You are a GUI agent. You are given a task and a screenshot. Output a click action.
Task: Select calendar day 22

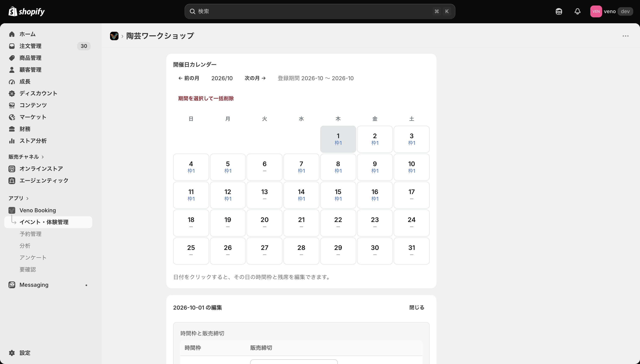click(x=338, y=223)
